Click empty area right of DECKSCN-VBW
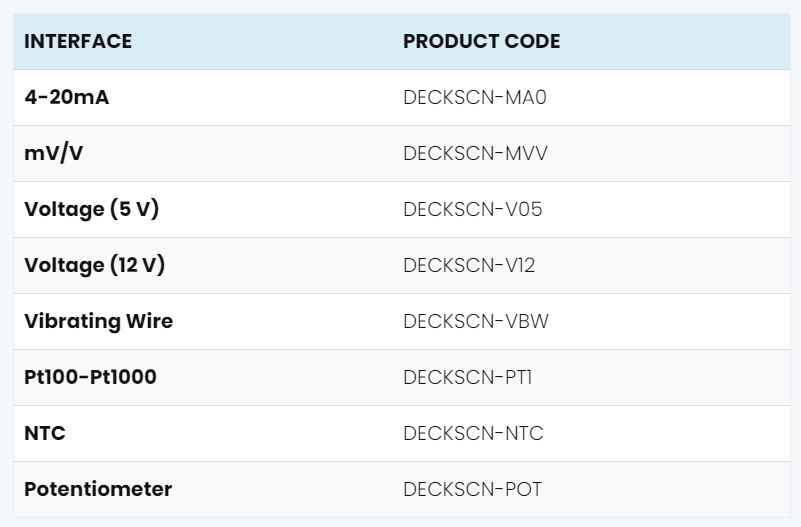Image resolution: width=801 pixels, height=527 pixels. pyautogui.click(x=669, y=321)
